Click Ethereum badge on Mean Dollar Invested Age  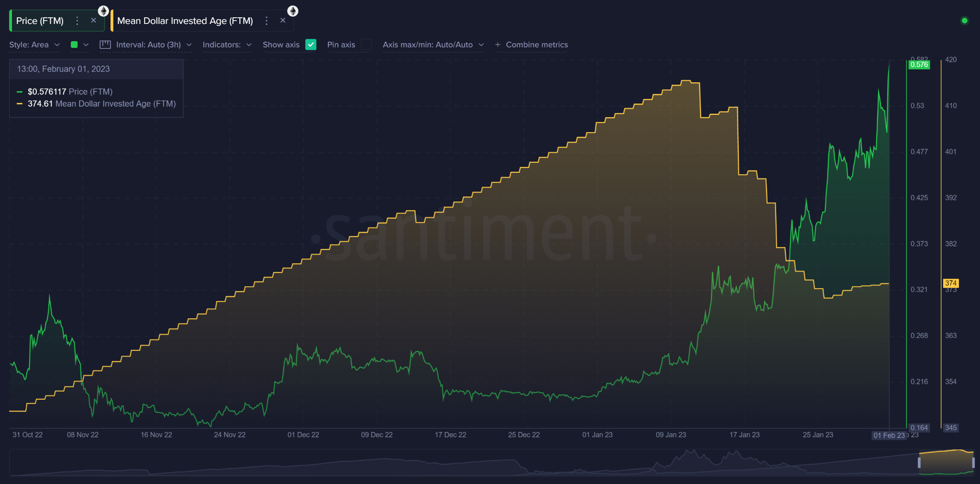(x=293, y=11)
